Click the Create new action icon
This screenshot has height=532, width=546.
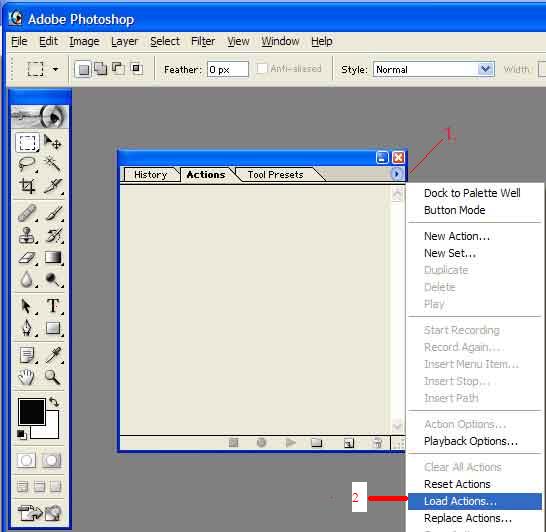point(349,443)
